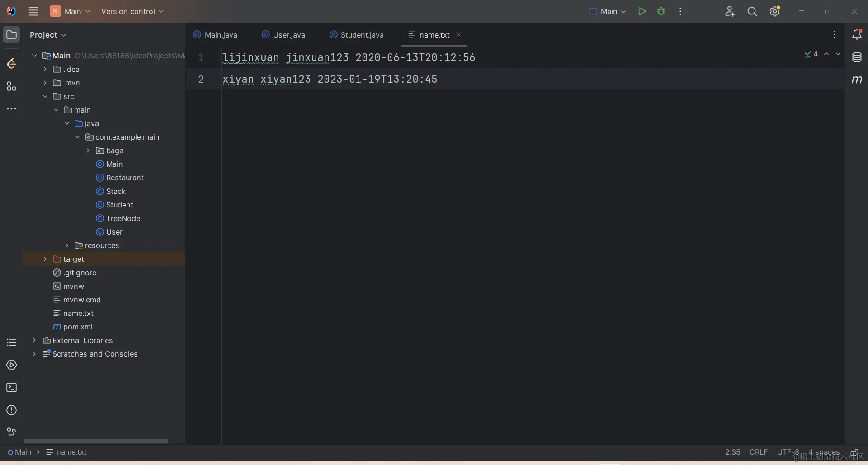Select name.txt in project tree

[73, 313]
